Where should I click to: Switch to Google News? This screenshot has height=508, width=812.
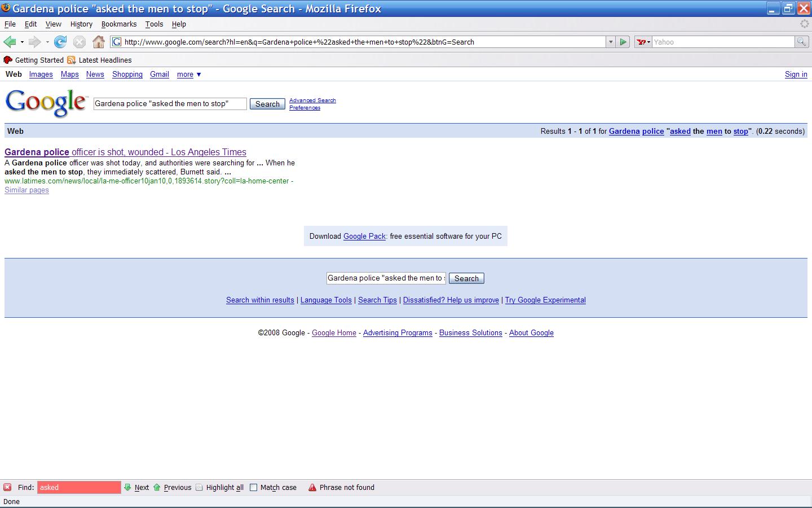tap(95, 74)
